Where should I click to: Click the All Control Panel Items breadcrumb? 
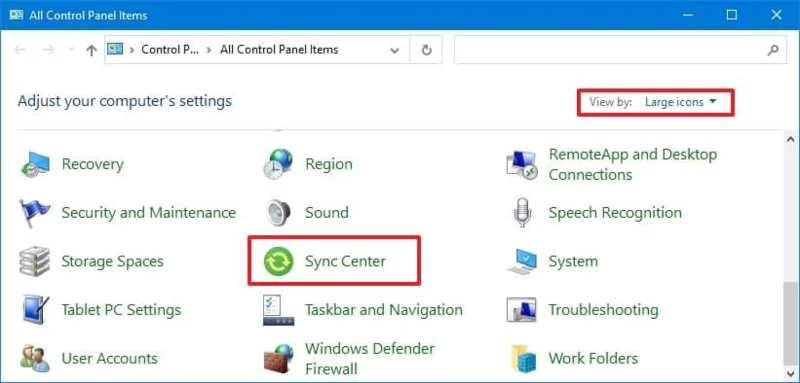[x=279, y=50]
